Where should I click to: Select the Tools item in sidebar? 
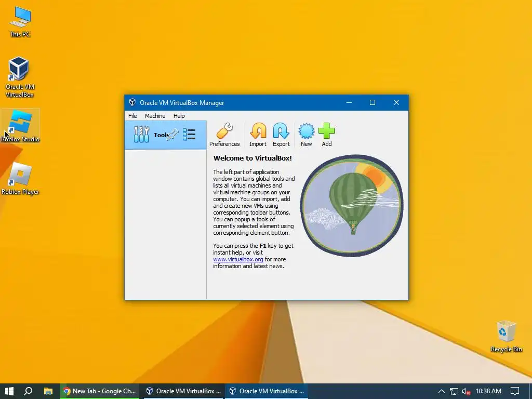[166, 135]
